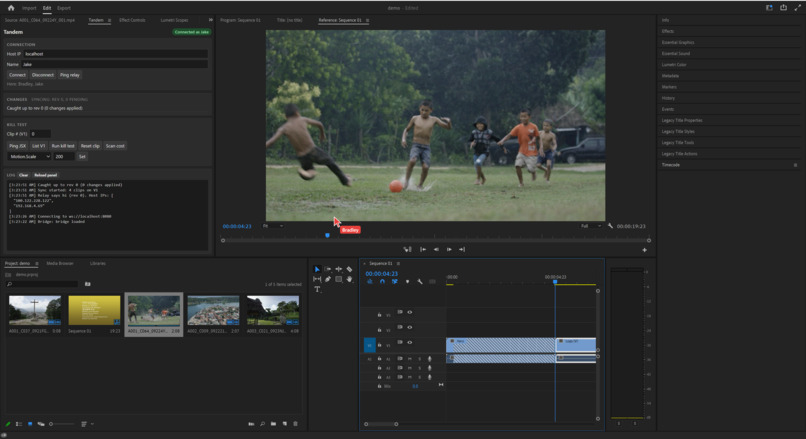Screen dimensions: 806x439
Task: Create new search bin beside search field
Action: pyautogui.click(x=88, y=284)
